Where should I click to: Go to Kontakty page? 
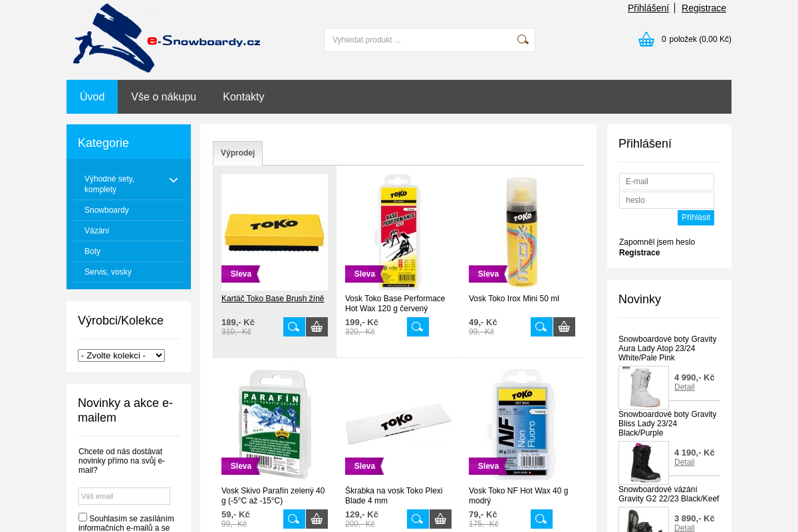point(243,97)
